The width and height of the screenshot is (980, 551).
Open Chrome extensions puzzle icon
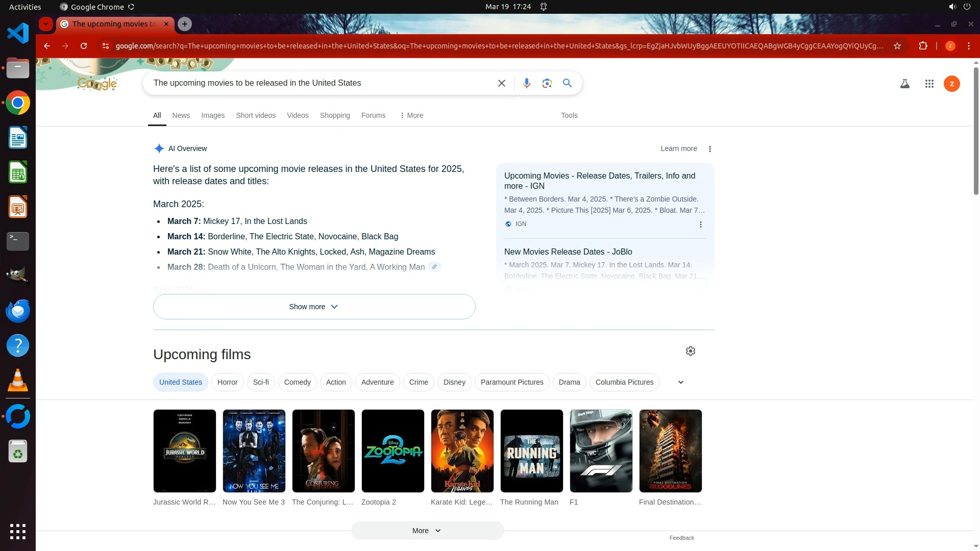[923, 46]
